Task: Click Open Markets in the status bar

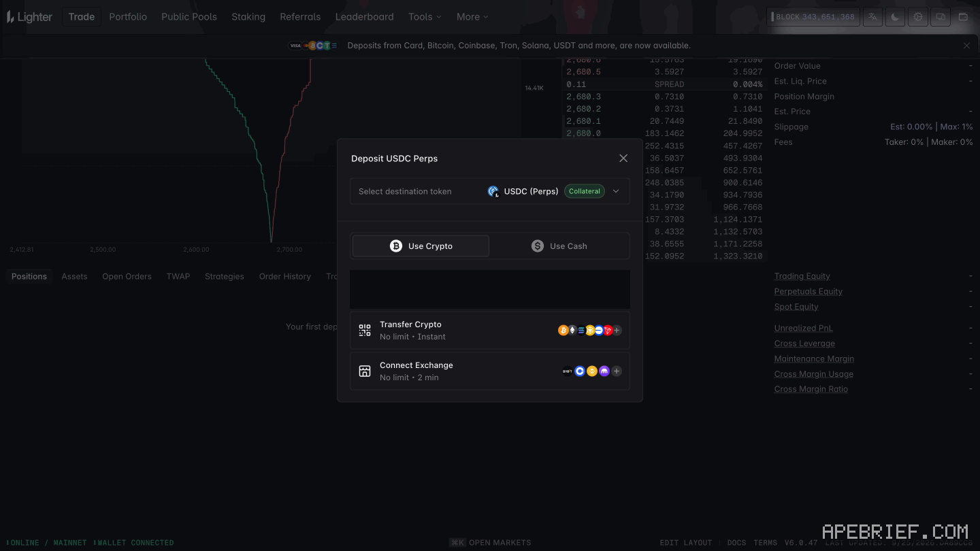Action: pos(491,543)
